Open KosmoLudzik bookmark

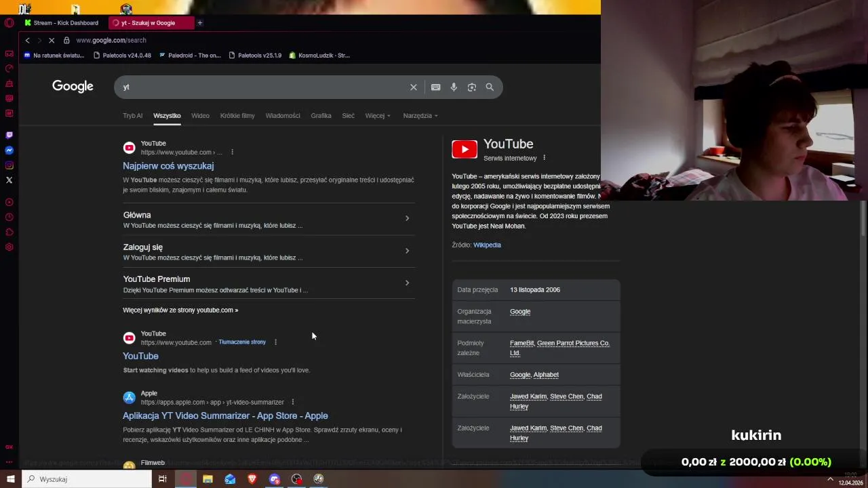click(319, 56)
